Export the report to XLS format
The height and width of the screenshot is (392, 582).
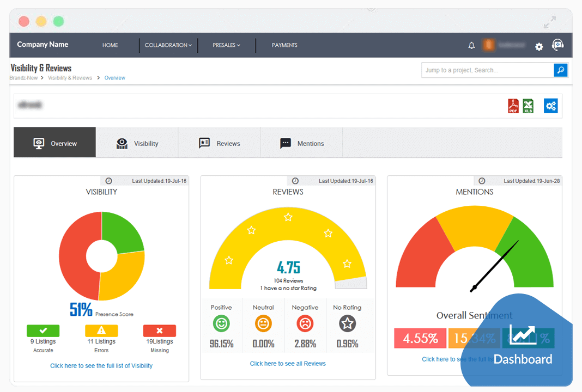tap(528, 106)
